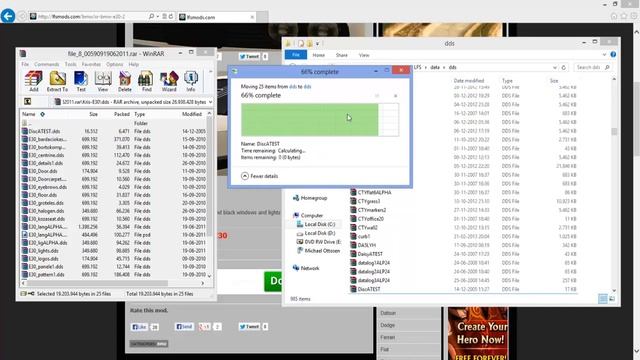Collapse dialog with Fewer details

(260, 176)
